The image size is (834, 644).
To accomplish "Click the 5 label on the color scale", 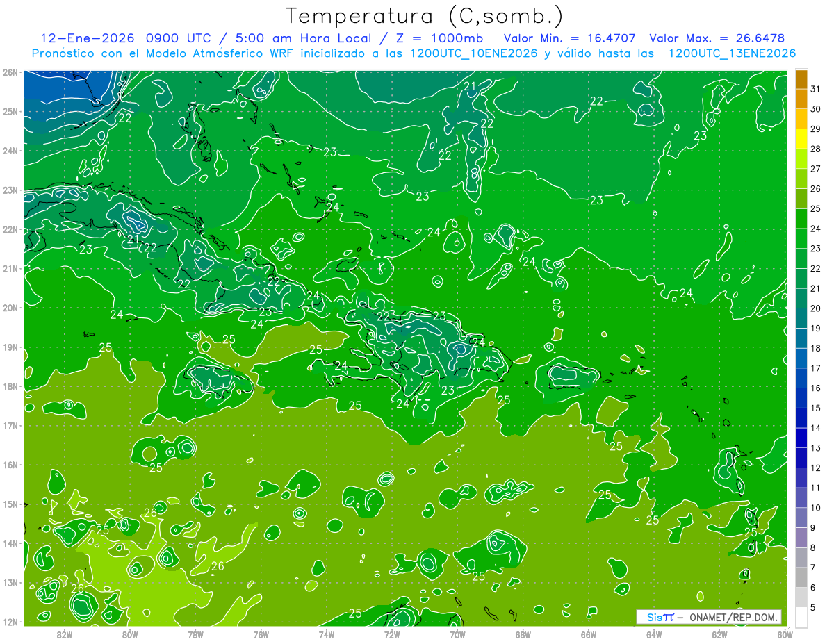I will pos(813,607).
